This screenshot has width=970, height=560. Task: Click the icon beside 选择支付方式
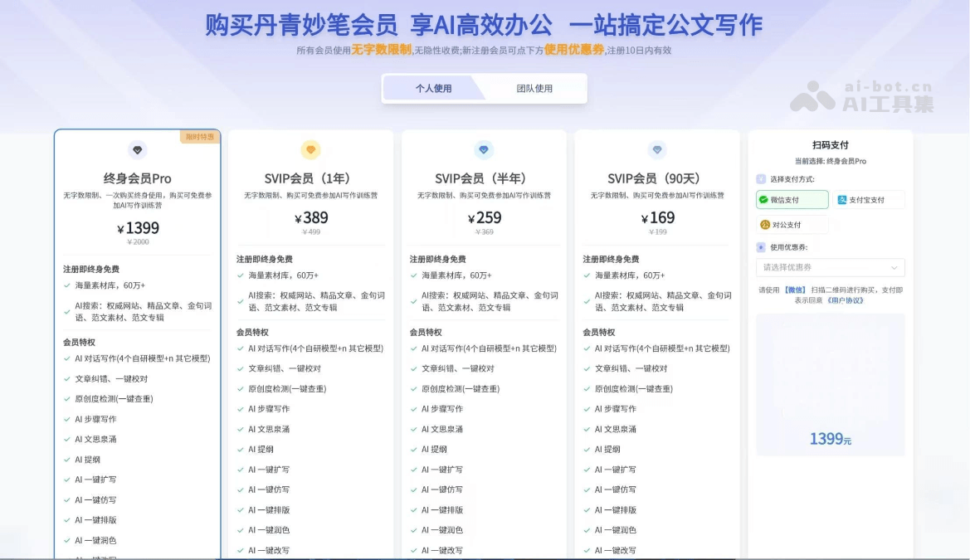click(761, 179)
